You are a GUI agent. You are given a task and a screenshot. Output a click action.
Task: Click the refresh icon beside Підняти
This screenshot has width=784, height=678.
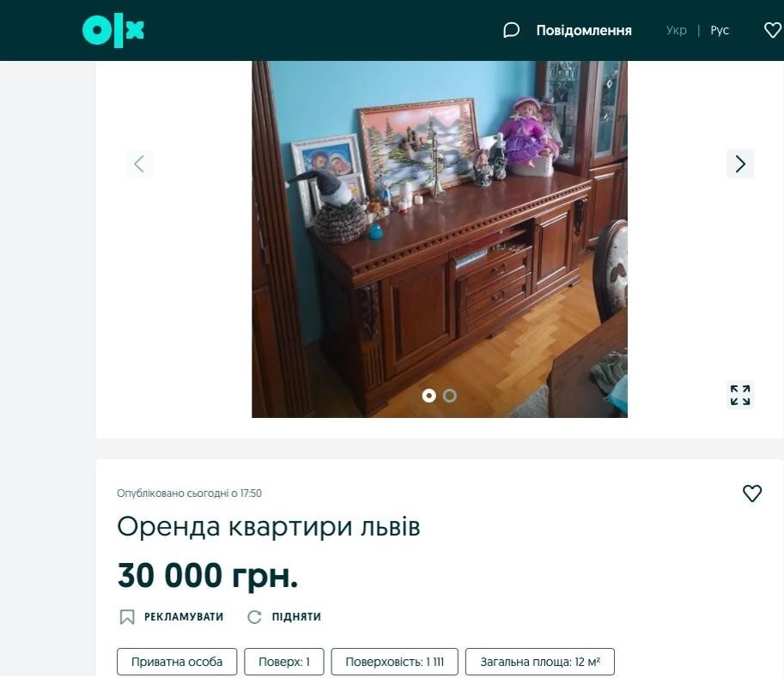pos(254,616)
